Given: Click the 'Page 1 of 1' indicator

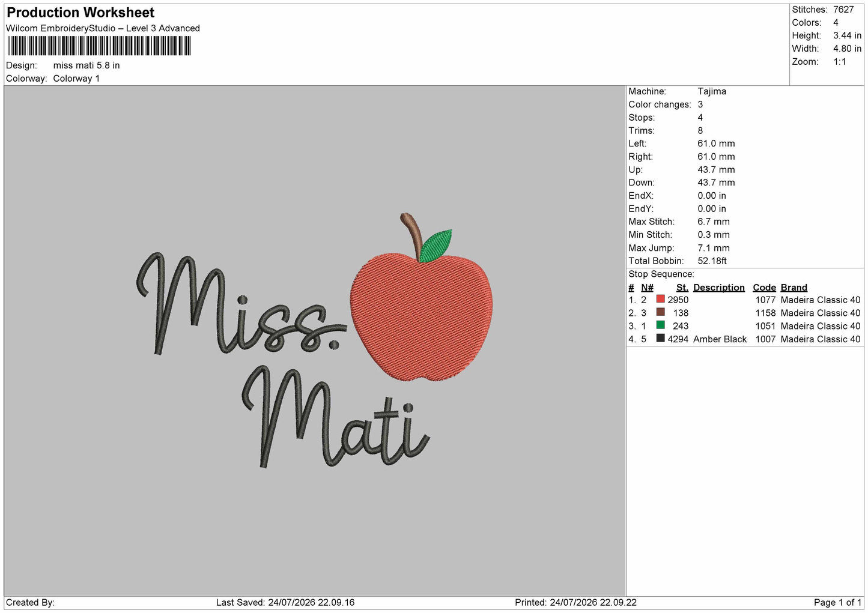Looking at the screenshot, I should [838, 603].
